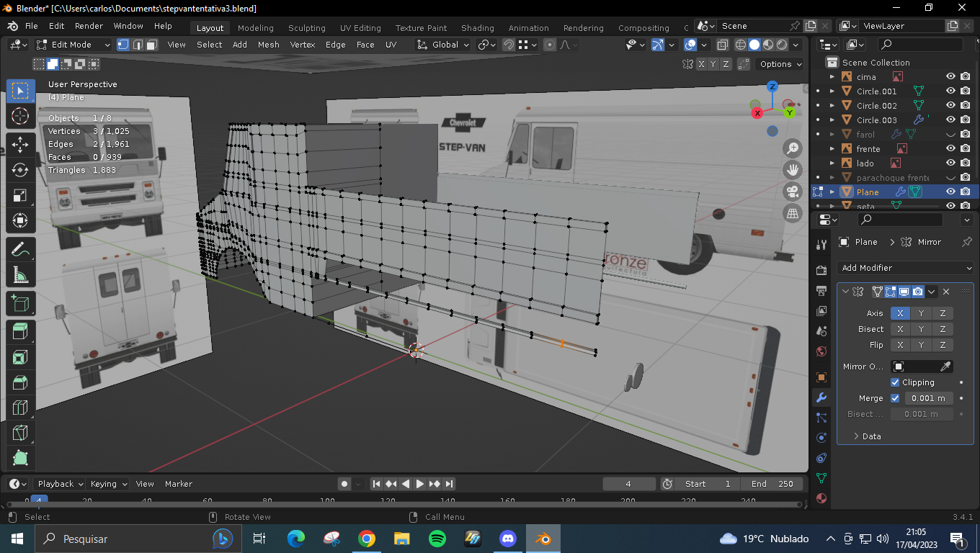Uncheck the Merge checkbox
Viewport: 980px width, 553px height.
point(895,398)
